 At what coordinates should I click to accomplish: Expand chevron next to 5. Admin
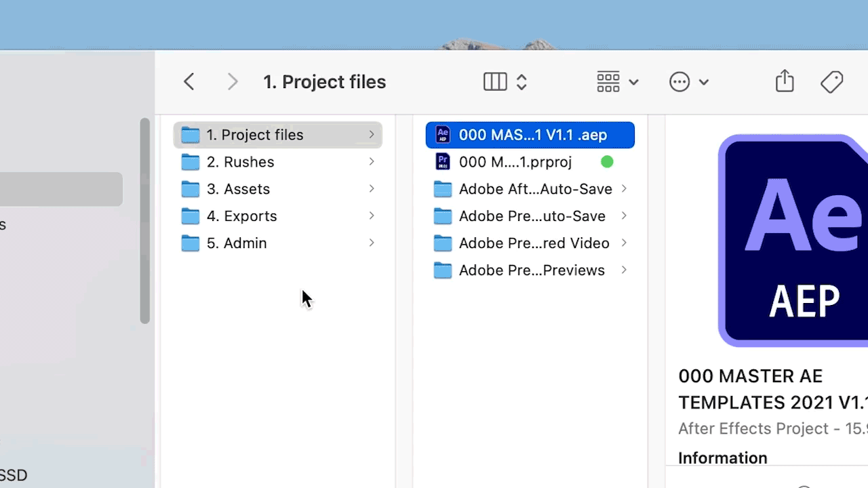(372, 243)
